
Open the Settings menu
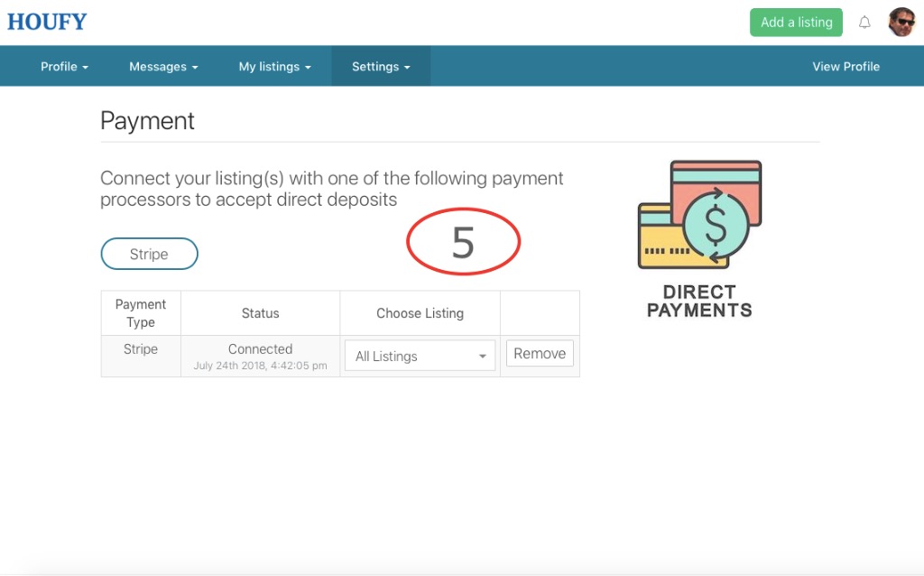380,66
